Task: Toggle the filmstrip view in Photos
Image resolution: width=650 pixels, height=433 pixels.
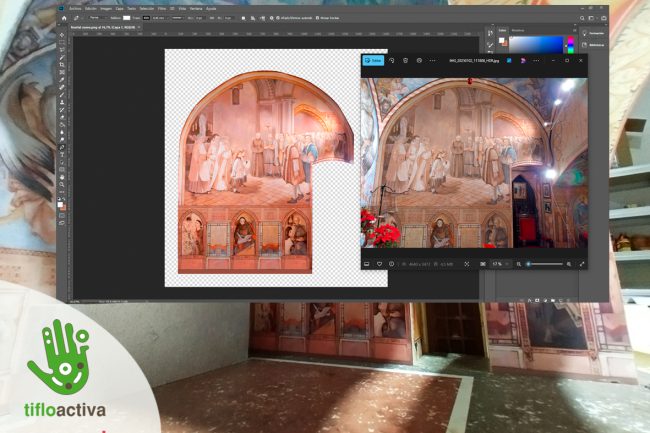Action: pos(367,264)
